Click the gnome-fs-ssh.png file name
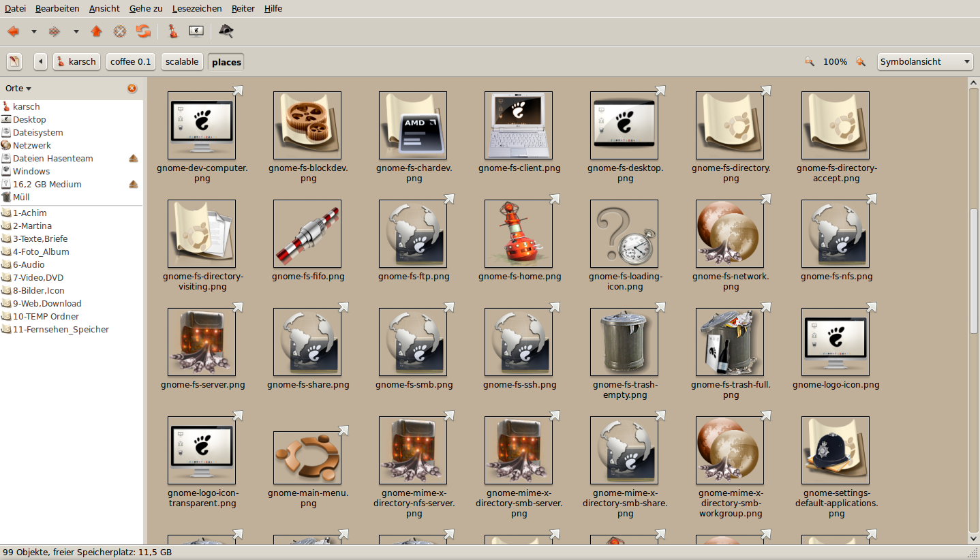 (x=519, y=385)
